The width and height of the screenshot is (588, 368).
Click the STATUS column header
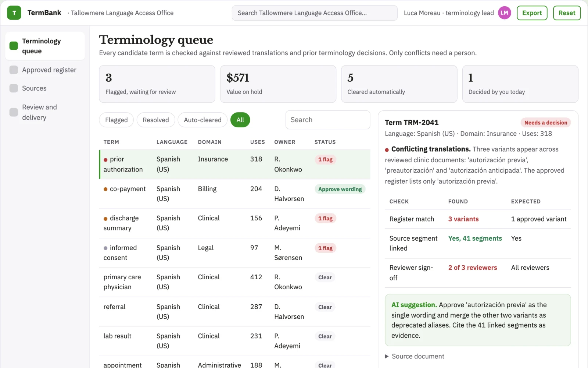(x=325, y=142)
